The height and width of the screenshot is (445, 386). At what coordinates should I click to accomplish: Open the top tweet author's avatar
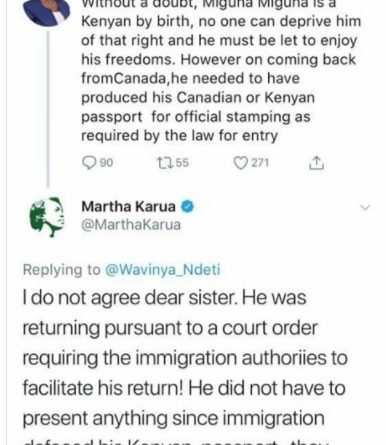click(x=47, y=12)
